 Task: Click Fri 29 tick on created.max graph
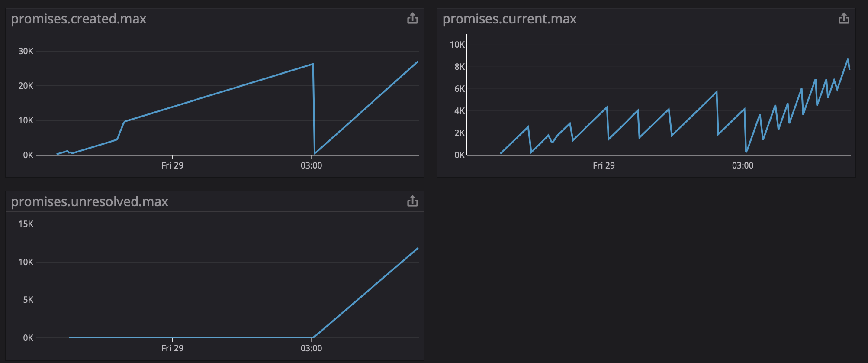pyautogui.click(x=172, y=165)
